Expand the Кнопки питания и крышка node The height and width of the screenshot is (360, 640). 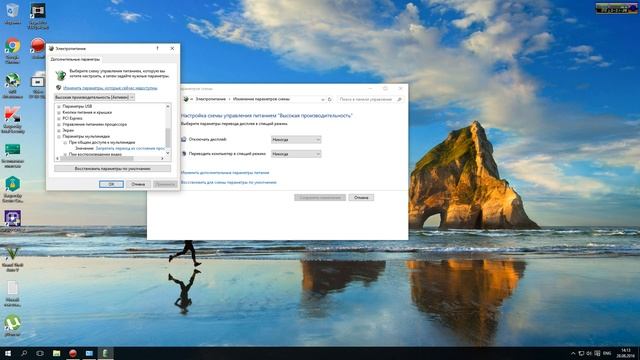(x=59, y=112)
